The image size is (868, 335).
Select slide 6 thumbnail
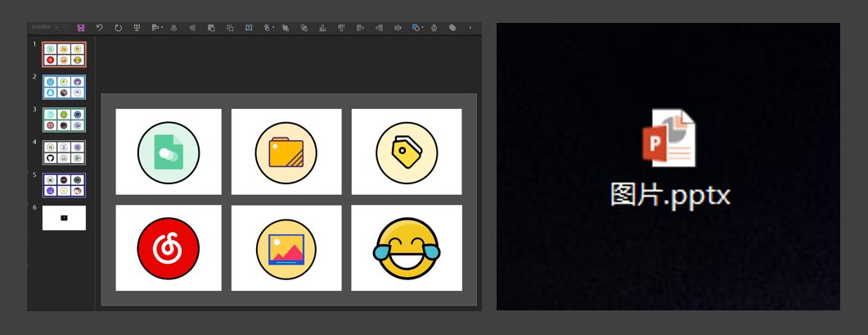64,218
